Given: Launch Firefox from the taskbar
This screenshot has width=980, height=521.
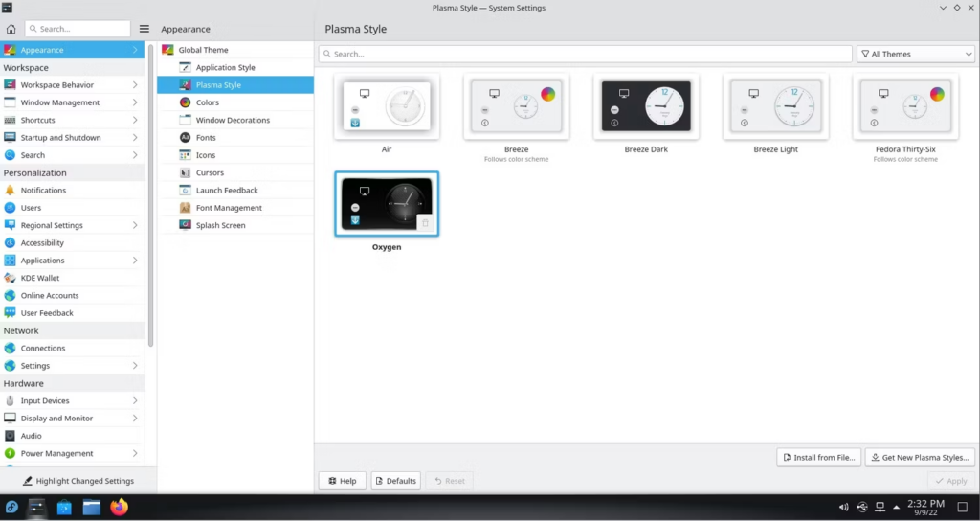Looking at the screenshot, I should [119, 507].
